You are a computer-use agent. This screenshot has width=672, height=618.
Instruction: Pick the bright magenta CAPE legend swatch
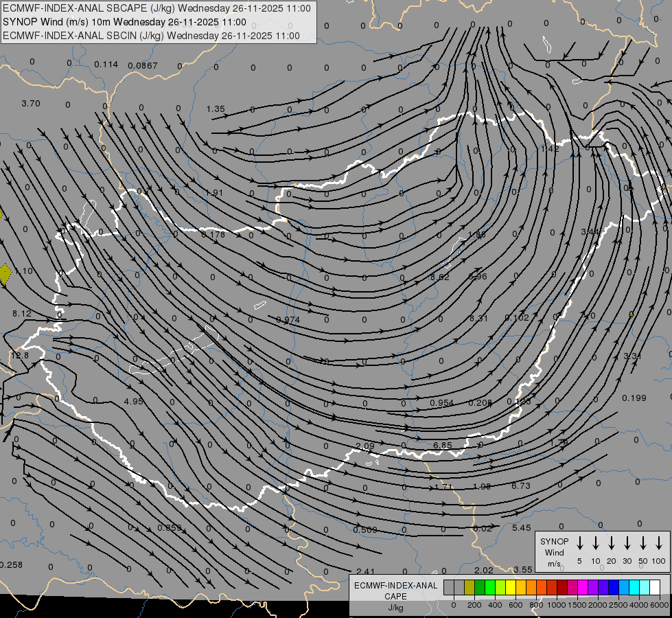point(583,587)
